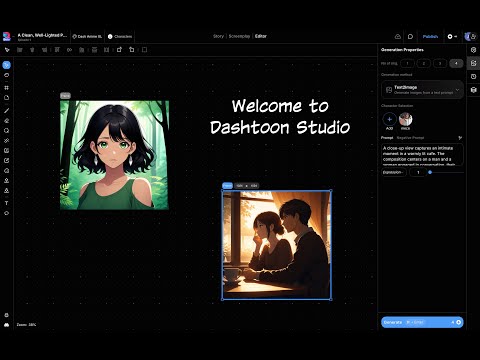The height and width of the screenshot is (360, 480).
Task: Click the Dashtoon logo in the header
Action: [7, 36]
